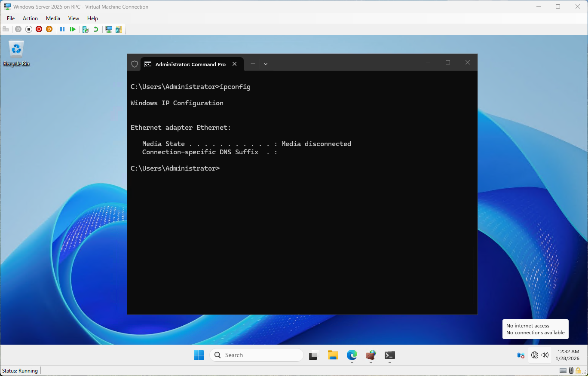Click the Turn Off VM toolbar icon
Screen dimensions: 588x376
29,29
